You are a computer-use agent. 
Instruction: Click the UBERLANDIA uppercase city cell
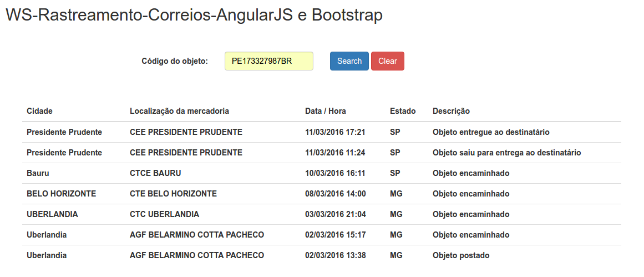coord(52,214)
